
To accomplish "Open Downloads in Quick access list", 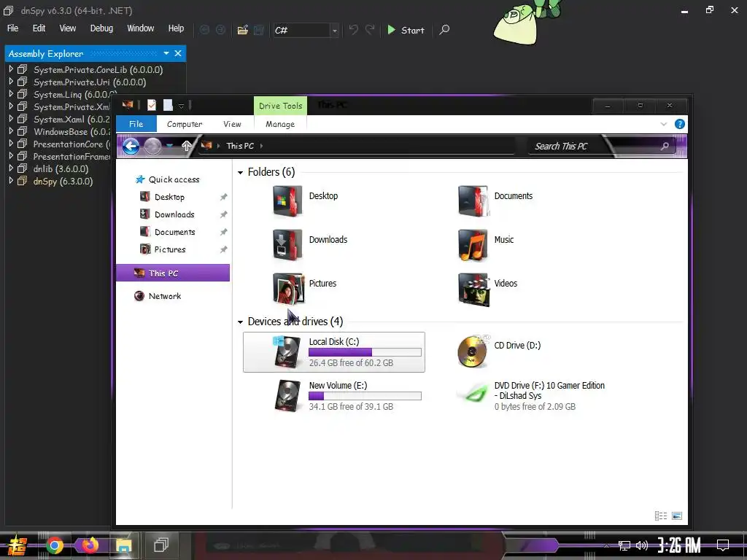I will click(x=174, y=214).
